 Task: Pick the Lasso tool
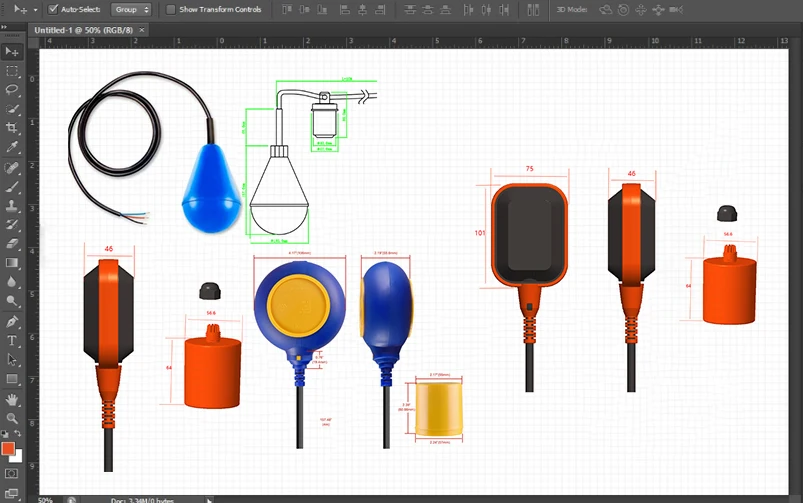coord(11,89)
